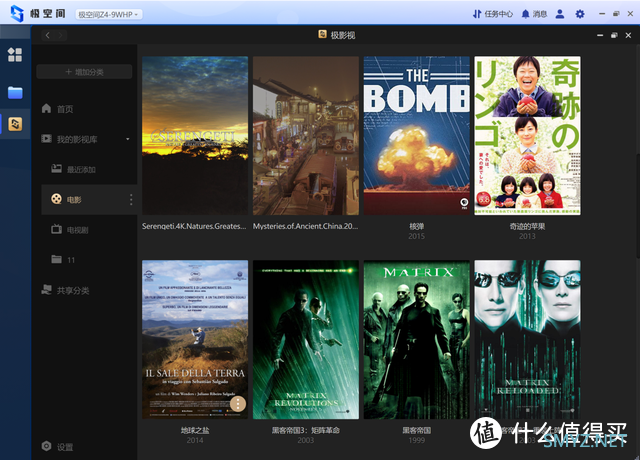
Task: Open round more-options button on 地球之盐 poster
Action: click(x=238, y=404)
